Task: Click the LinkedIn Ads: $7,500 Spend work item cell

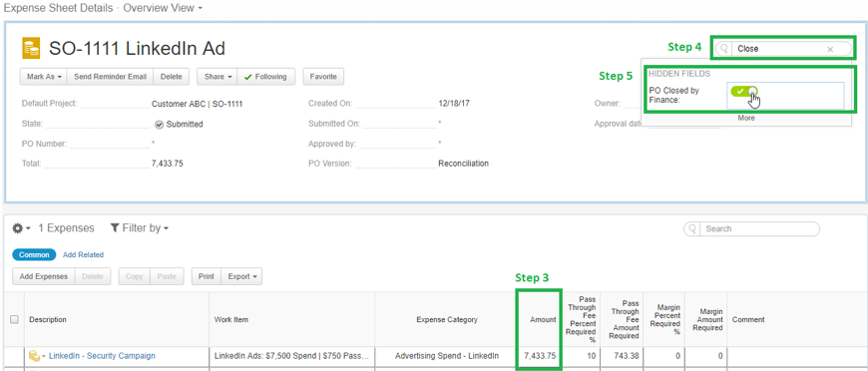Action: 291,356
